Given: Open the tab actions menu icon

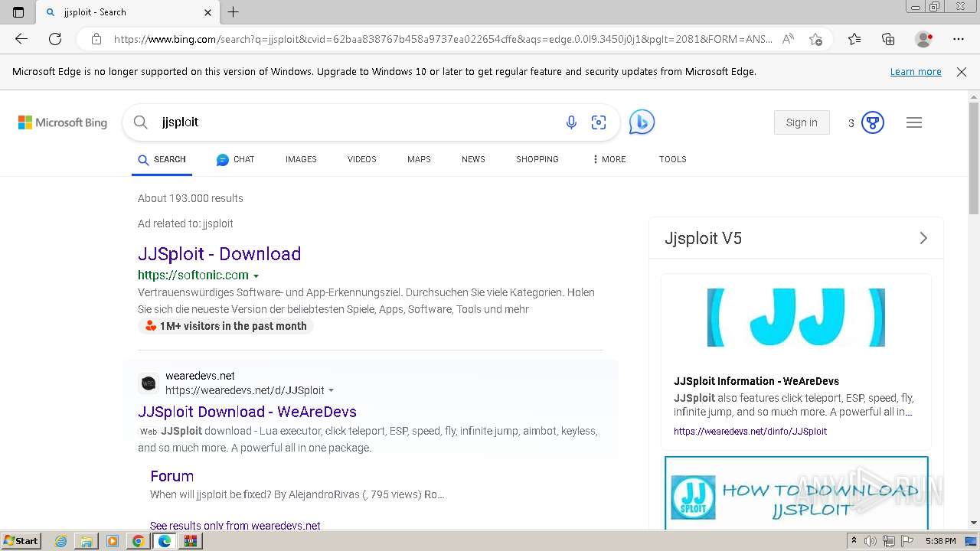Looking at the screenshot, I should (18, 12).
